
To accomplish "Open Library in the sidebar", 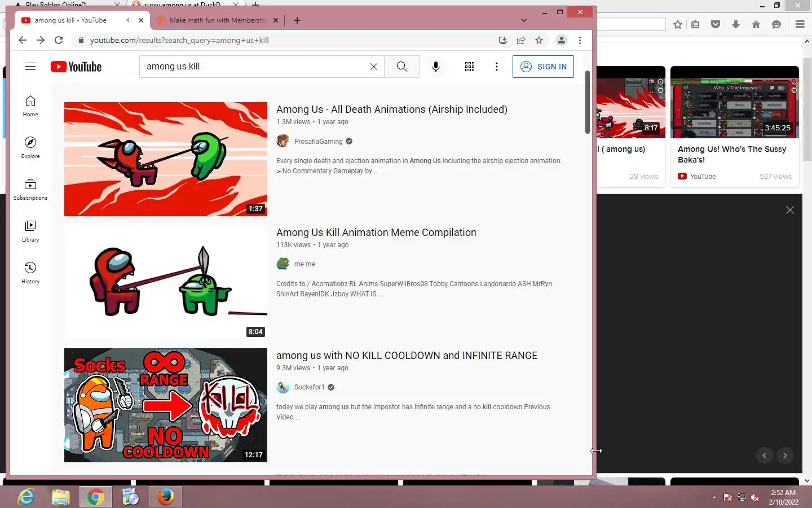I will (x=30, y=231).
